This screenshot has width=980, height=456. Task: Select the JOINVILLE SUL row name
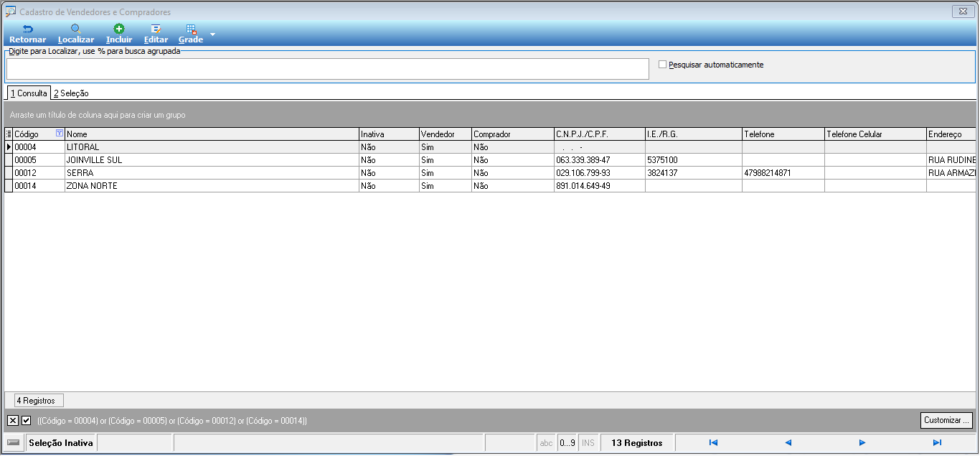coord(212,160)
